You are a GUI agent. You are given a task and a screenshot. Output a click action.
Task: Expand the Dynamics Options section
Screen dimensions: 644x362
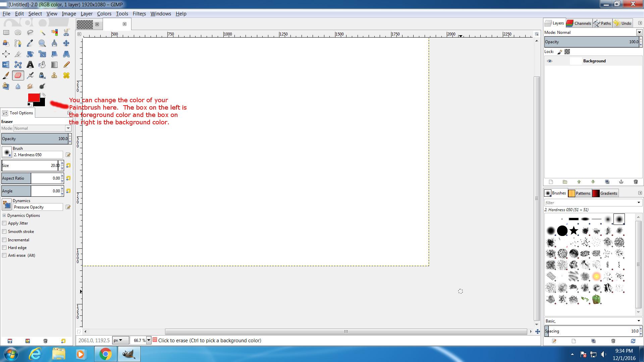[4, 216]
